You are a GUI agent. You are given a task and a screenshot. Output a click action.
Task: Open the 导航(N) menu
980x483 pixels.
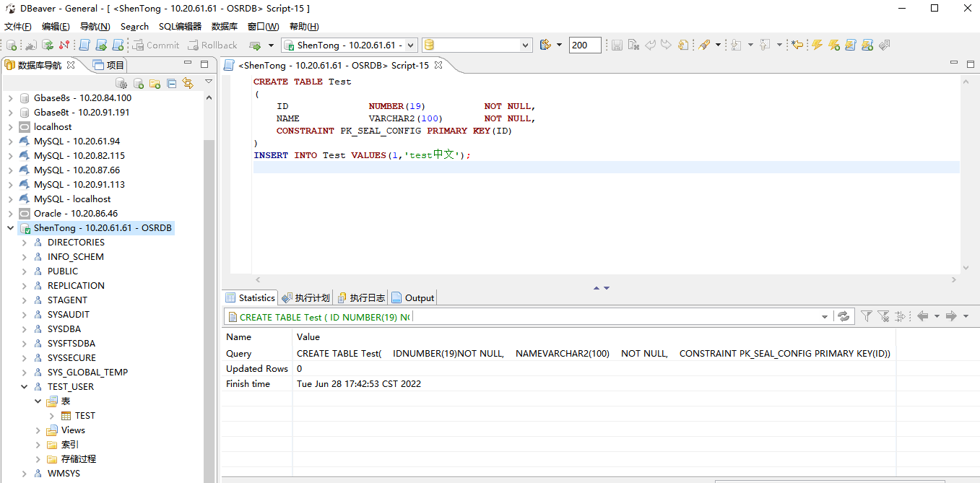tap(94, 26)
